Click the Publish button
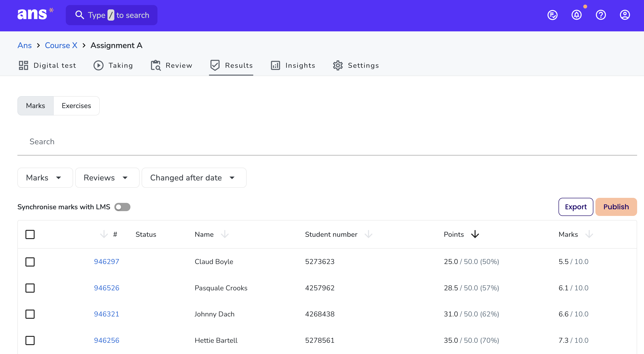Screen dimensions: 644x354 616,207
